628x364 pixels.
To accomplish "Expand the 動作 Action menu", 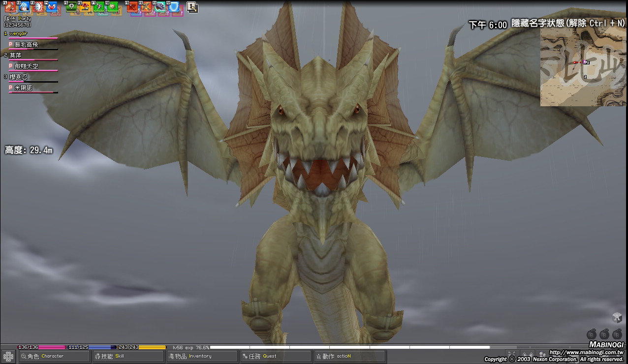I will tap(349, 356).
